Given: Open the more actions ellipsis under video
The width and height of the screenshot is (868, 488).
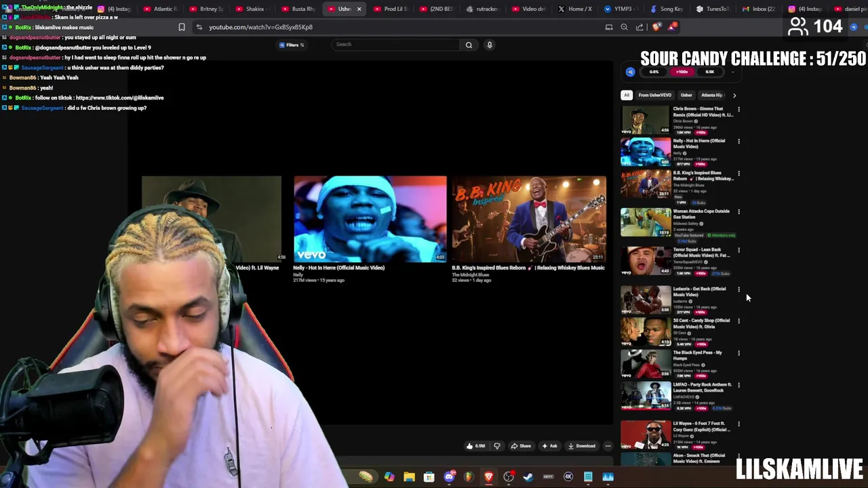Looking at the screenshot, I should point(608,446).
